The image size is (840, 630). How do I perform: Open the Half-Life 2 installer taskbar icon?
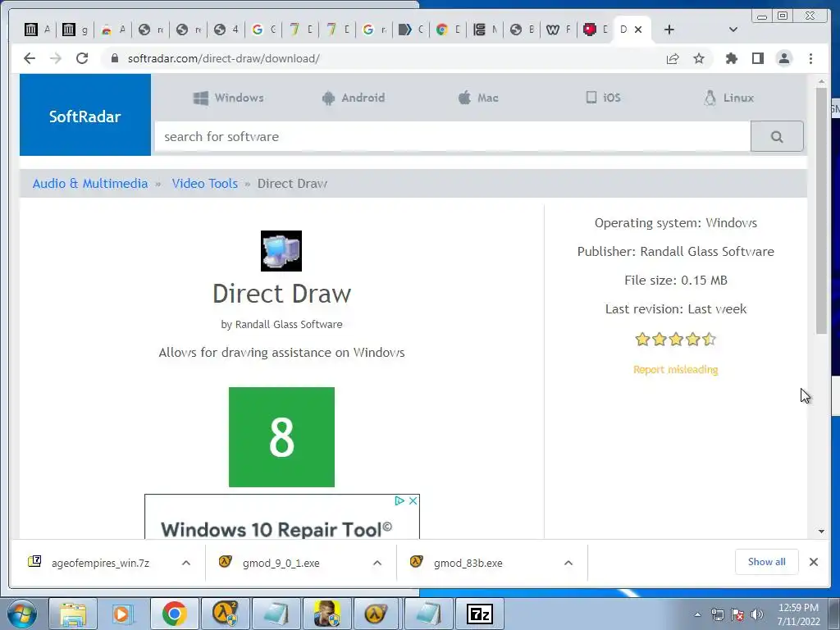(225, 614)
